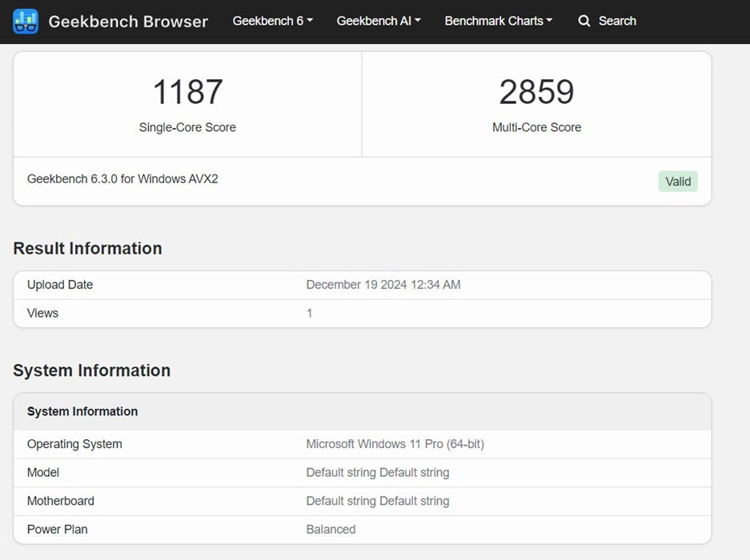Select the 1187 single-core score number
750x560 pixels.
187,92
